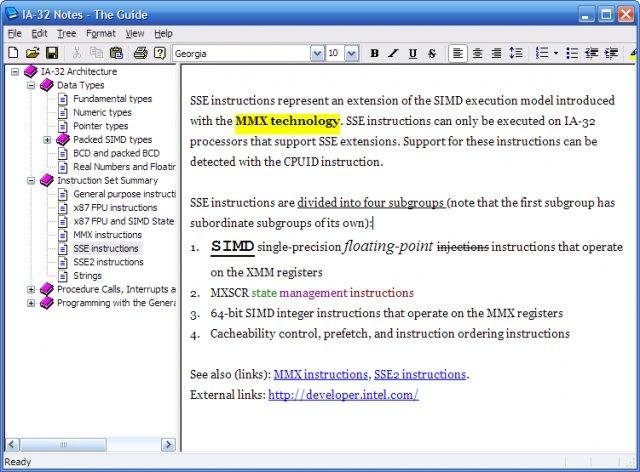Image resolution: width=640 pixels, height=472 pixels.
Task: Select the BCD and packed BCD page
Action: point(116,153)
